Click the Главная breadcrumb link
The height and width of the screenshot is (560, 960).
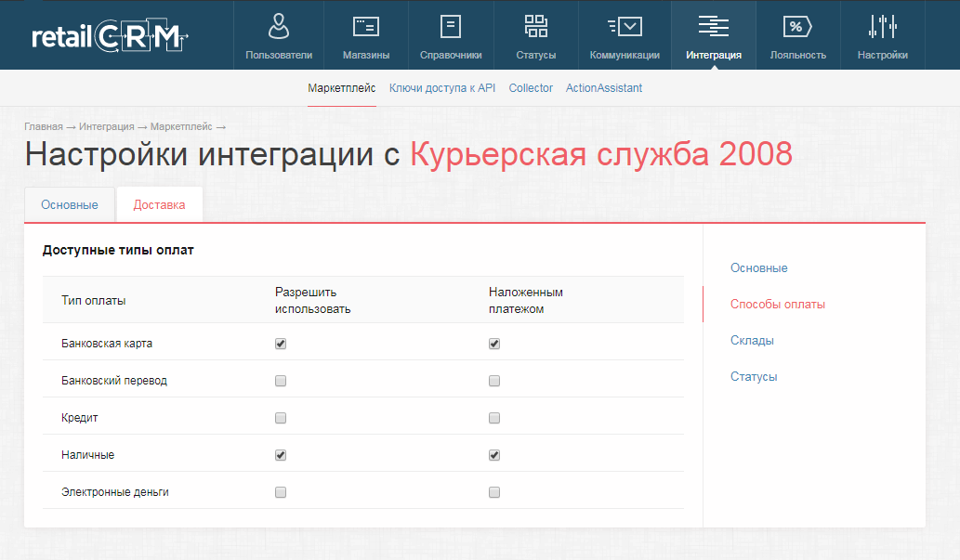click(x=44, y=126)
